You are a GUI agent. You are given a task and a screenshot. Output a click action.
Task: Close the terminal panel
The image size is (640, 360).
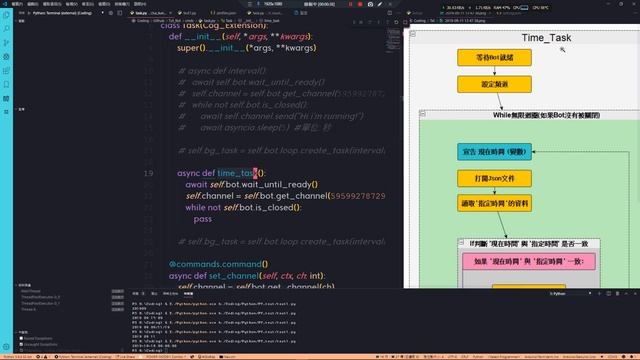pos(635,293)
